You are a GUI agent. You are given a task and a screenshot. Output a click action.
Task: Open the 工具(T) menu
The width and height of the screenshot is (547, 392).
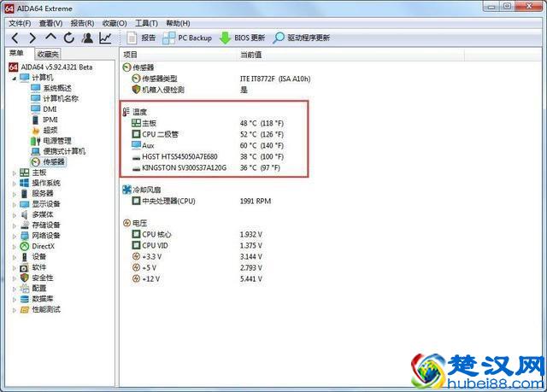point(146,23)
